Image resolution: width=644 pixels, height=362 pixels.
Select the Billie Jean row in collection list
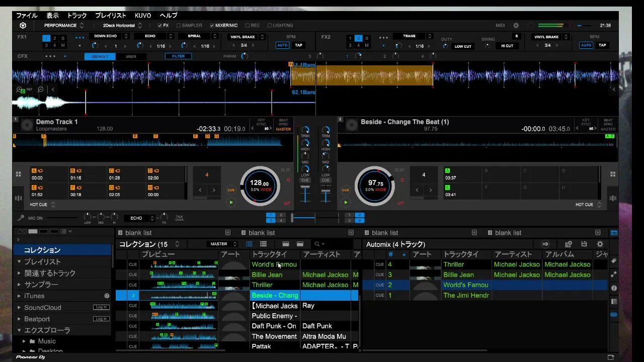[x=237, y=275]
